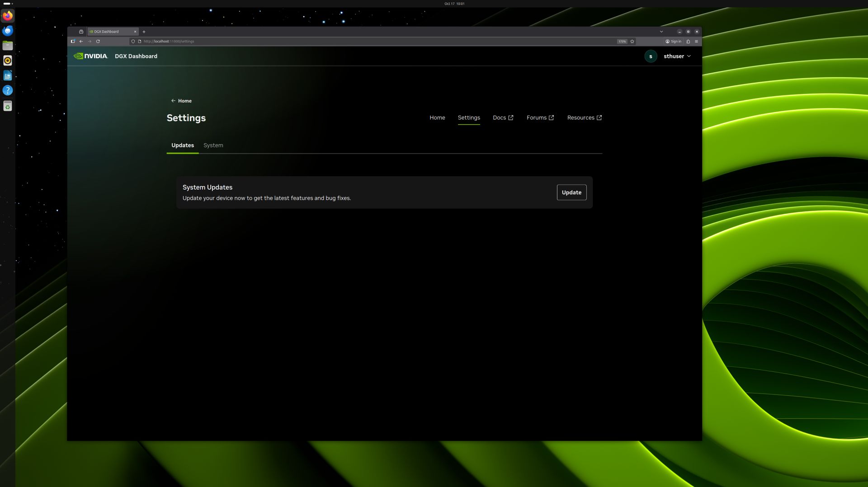
Task: Launch LibreOffice Writer from the dock
Action: [8, 75]
